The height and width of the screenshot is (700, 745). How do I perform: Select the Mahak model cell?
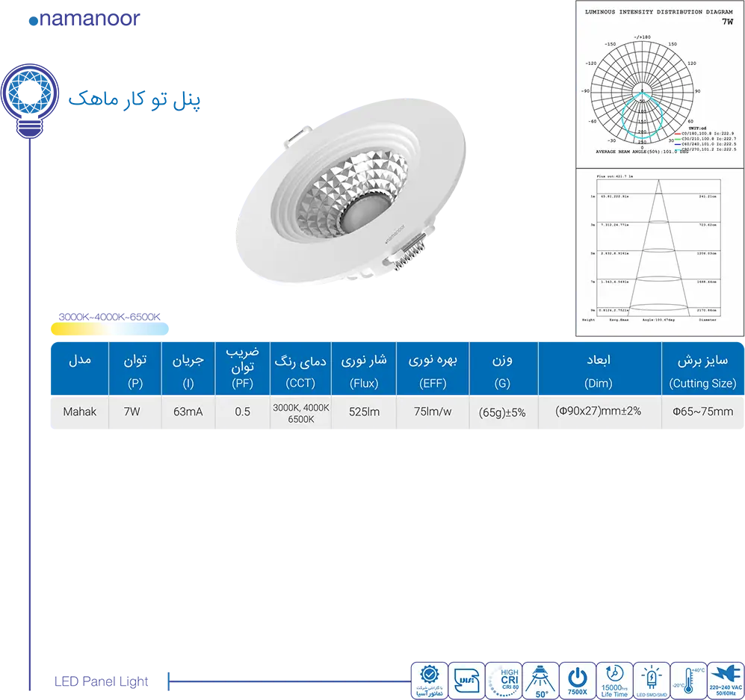coord(80,412)
